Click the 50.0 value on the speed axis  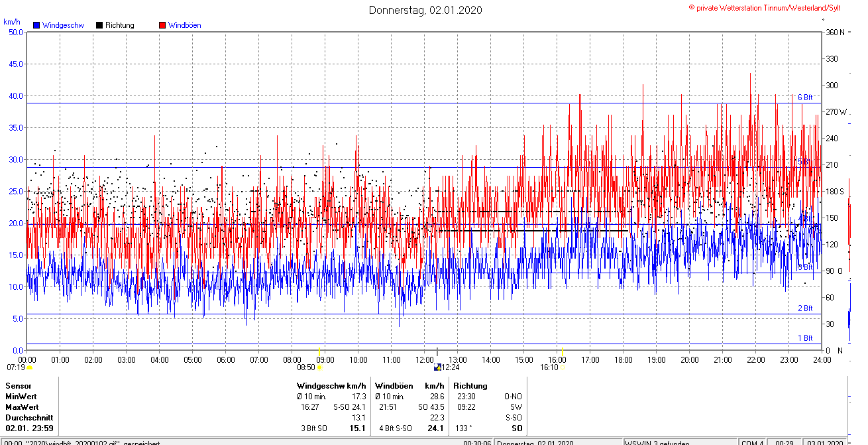[x=15, y=32]
